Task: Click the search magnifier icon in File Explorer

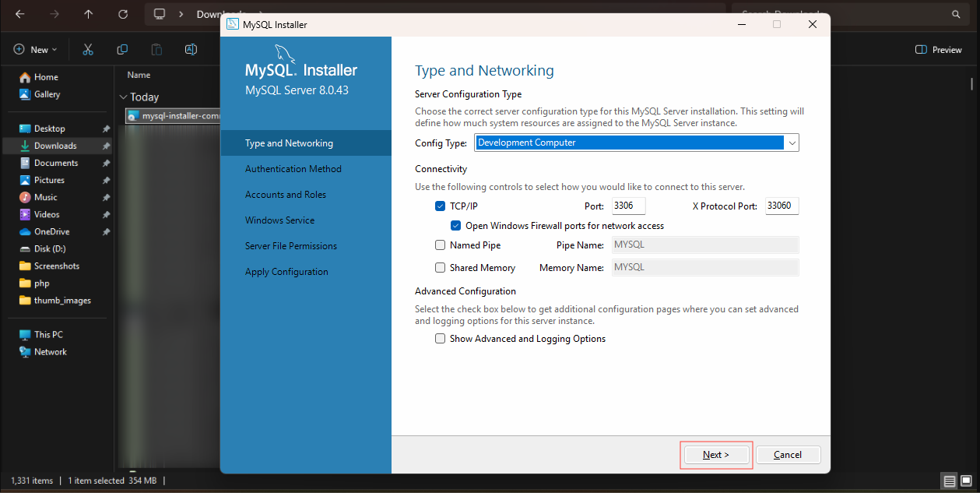Action: coord(956,14)
